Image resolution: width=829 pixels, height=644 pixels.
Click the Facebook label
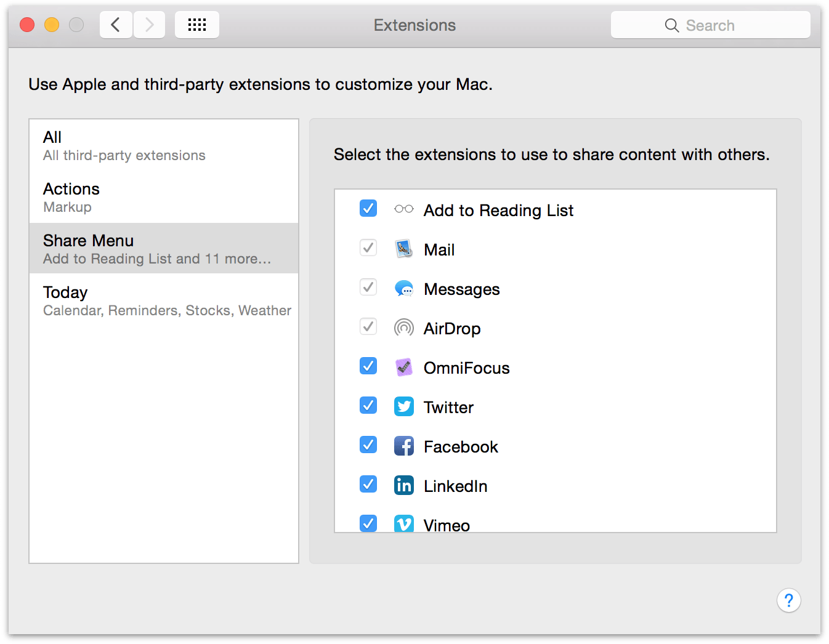[461, 447]
